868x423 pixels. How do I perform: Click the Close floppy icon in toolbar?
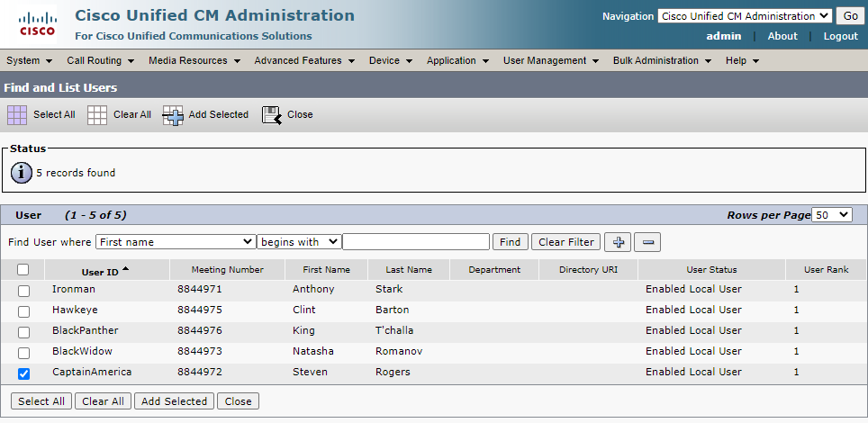coord(271,115)
